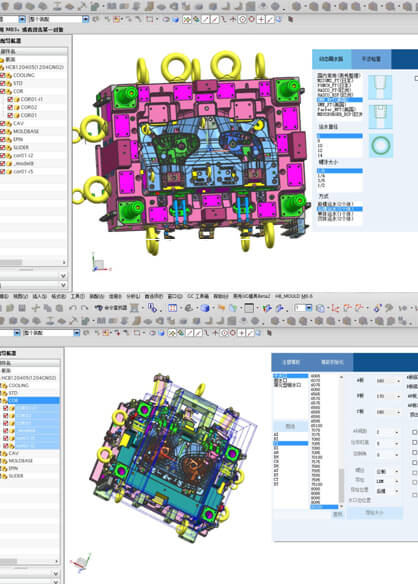This screenshot has height=584, width=418.
Task: Click the Cut icon in lower window toolbar
Action: [36, 308]
